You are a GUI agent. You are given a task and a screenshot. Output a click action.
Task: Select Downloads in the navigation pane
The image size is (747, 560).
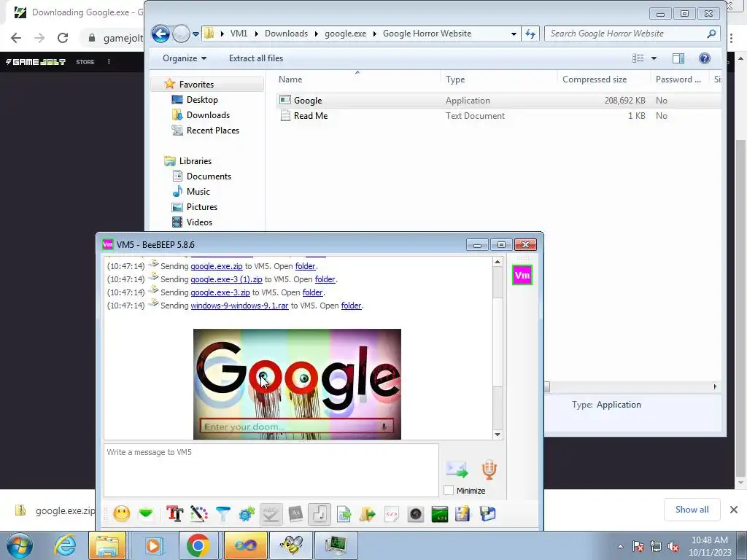(x=208, y=114)
